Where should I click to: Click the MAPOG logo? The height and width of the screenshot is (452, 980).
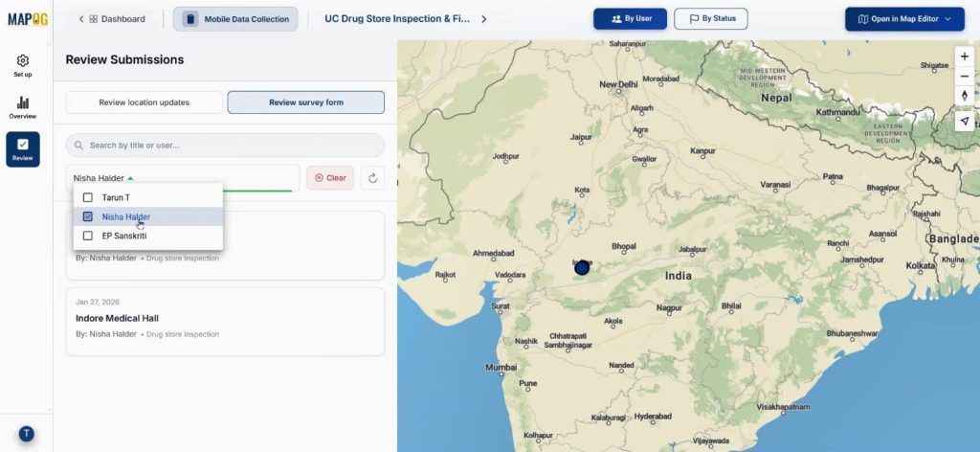pyautogui.click(x=28, y=19)
